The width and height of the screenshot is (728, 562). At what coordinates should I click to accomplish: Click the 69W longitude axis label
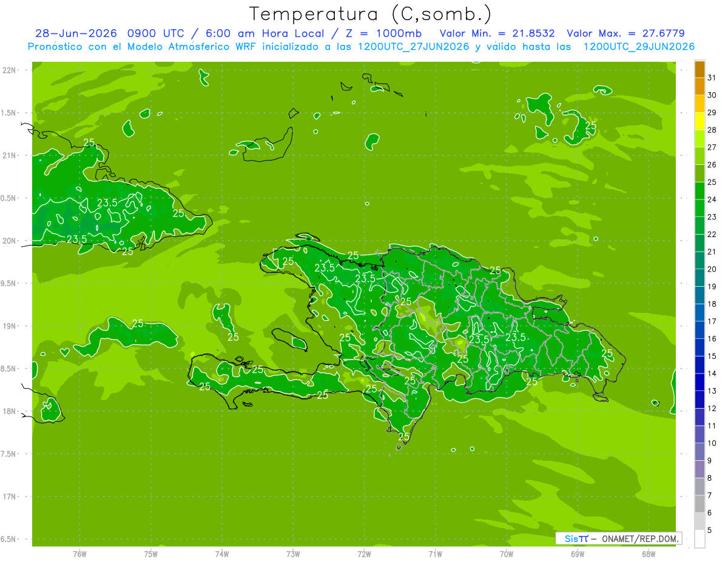(577, 554)
